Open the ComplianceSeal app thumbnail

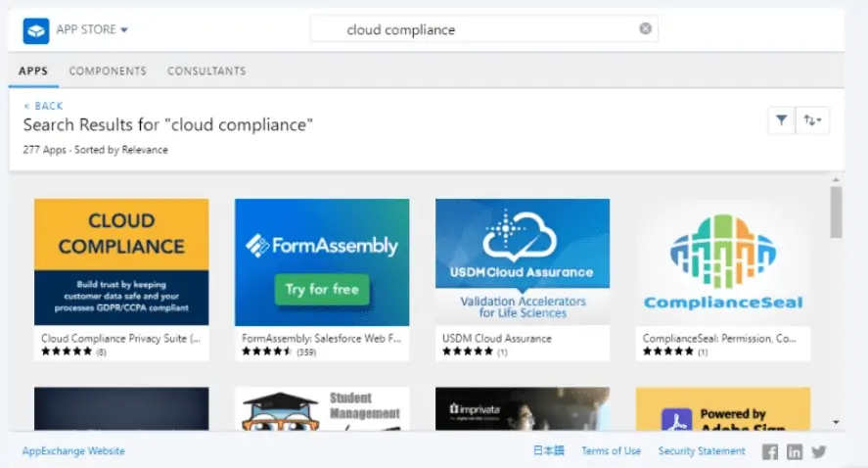[x=723, y=262]
